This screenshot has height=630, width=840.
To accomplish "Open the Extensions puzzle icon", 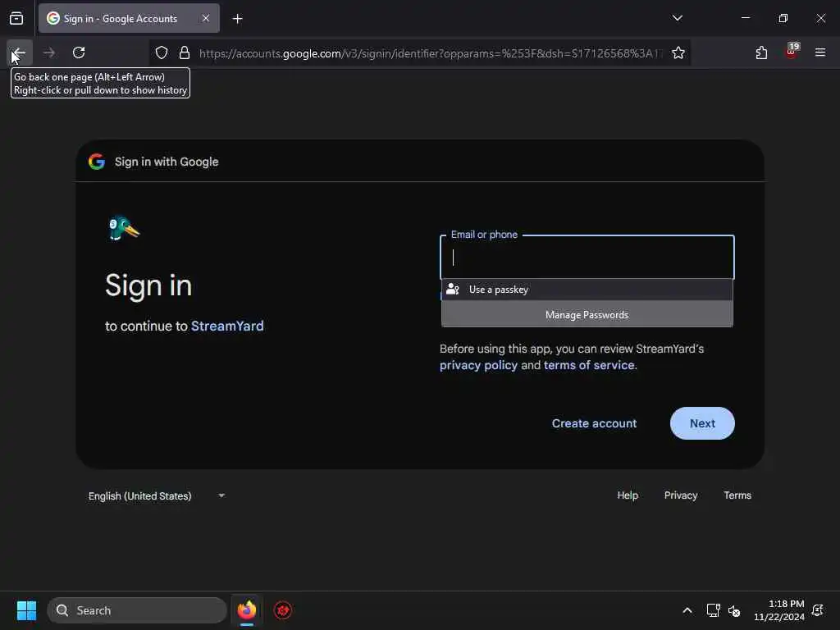I will [x=761, y=52].
